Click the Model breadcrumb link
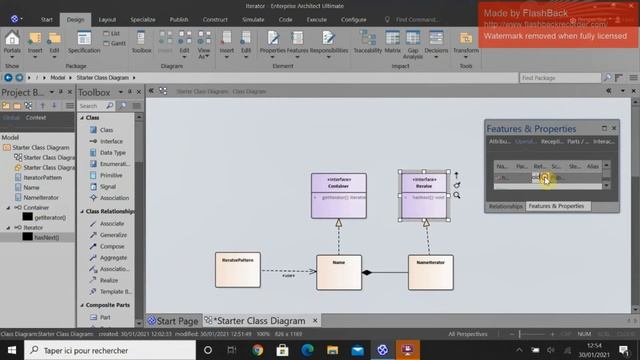640x360 pixels. 58,78
